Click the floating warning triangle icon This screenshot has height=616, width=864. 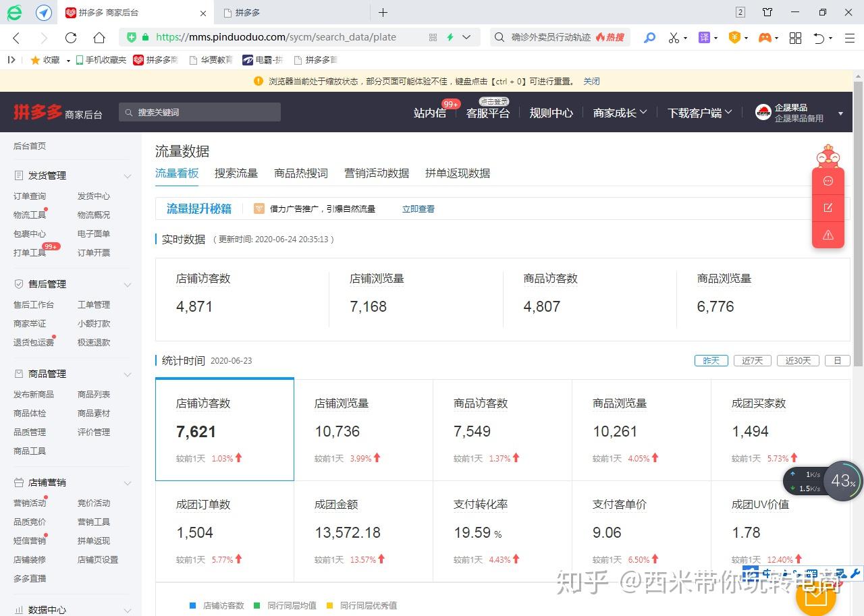coord(828,235)
